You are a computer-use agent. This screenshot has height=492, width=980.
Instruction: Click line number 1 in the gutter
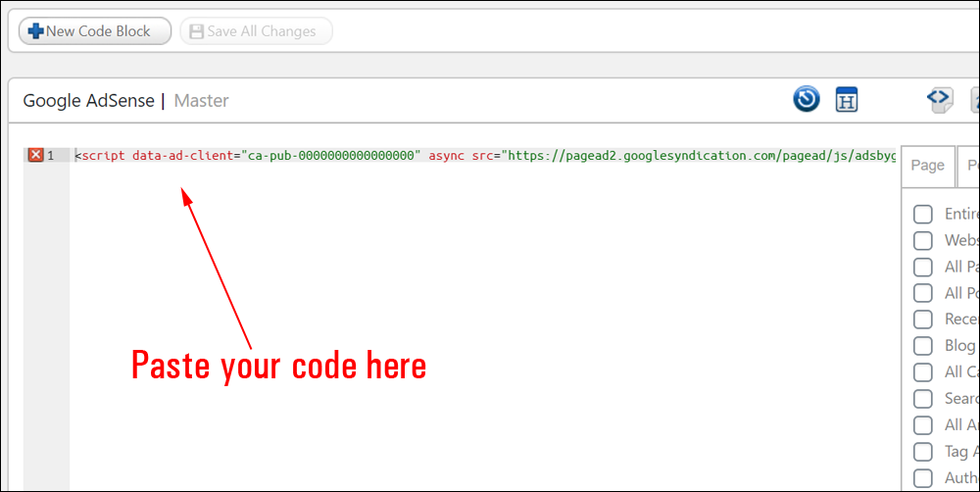point(51,155)
